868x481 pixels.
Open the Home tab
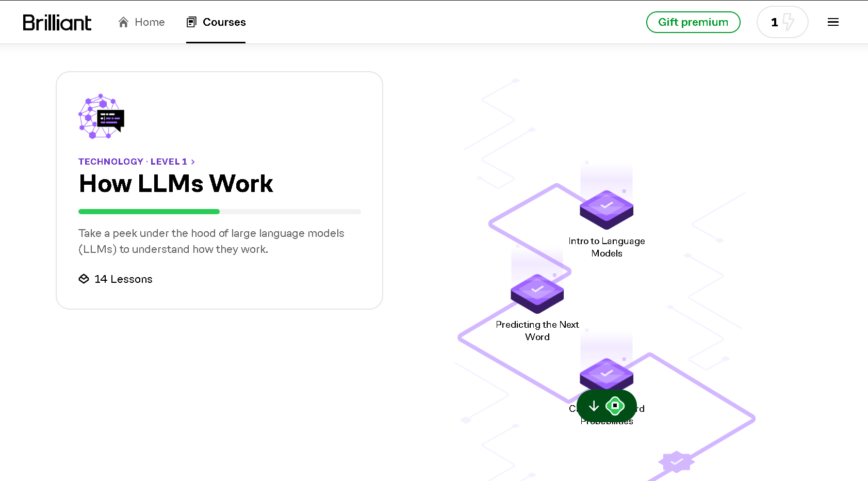click(141, 22)
